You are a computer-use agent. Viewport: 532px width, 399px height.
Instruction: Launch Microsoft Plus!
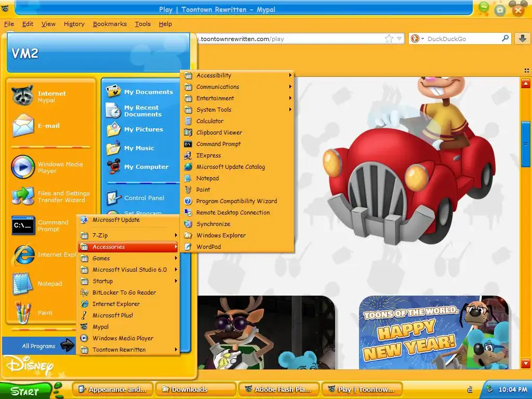click(128, 315)
